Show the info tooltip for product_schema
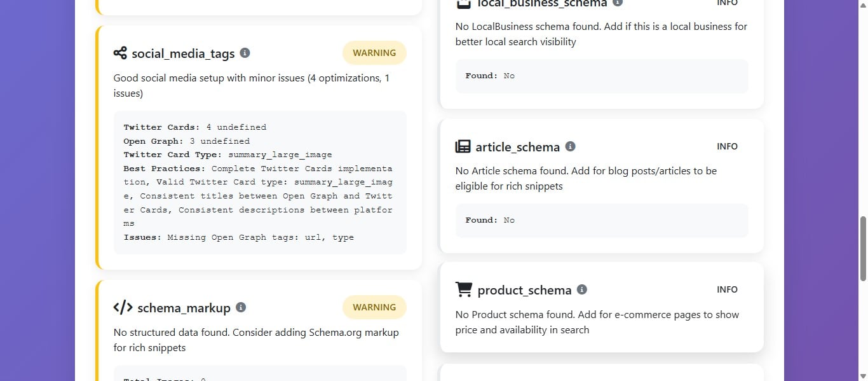Viewport: 868px width, 381px height. point(581,289)
